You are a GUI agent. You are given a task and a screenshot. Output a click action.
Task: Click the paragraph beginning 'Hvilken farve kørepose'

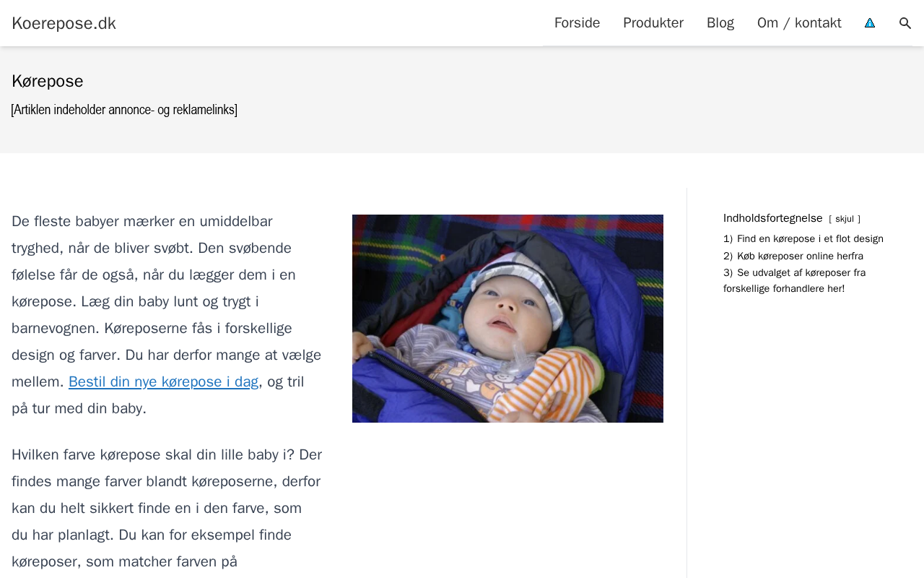[x=167, y=509]
